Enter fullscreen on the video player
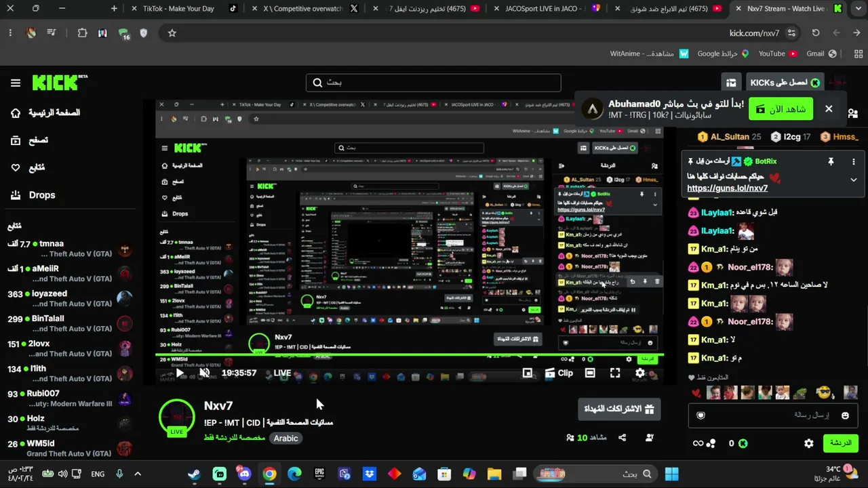The image size is (868, 488). click(x=615, y=373)
